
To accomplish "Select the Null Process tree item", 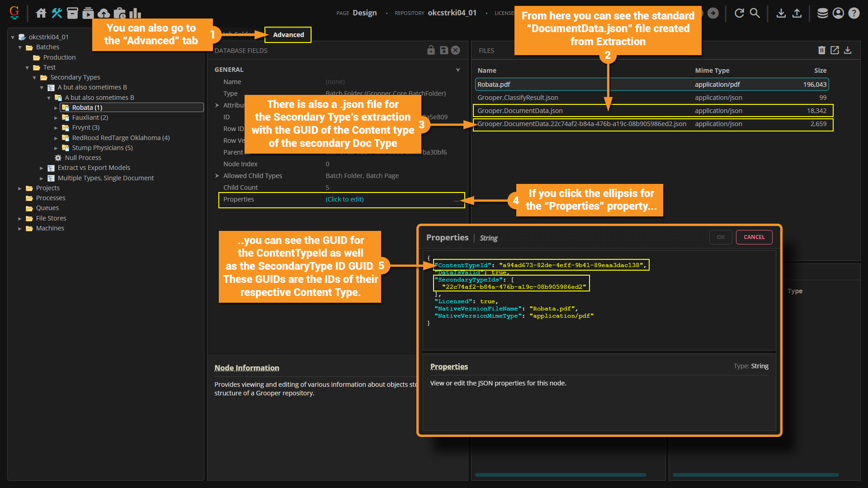I will coord(83,158).
